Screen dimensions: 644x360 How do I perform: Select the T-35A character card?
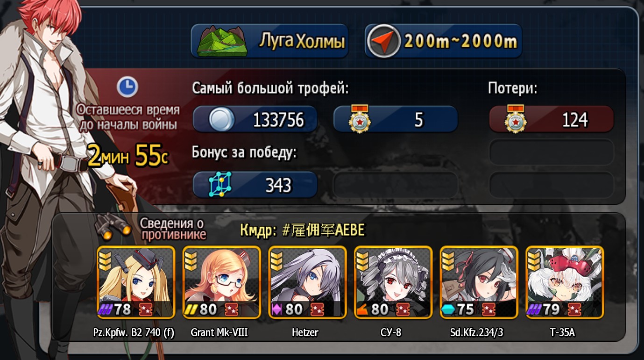(565, 282)
